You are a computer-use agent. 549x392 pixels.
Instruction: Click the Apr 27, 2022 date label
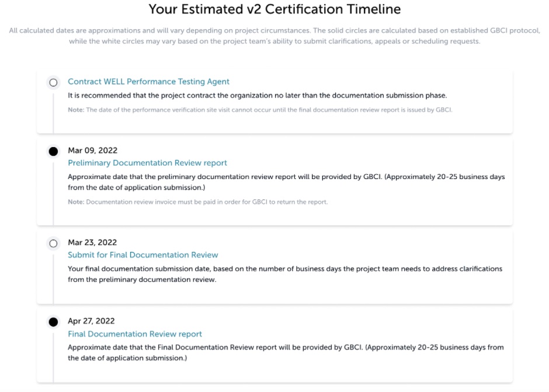91,321
